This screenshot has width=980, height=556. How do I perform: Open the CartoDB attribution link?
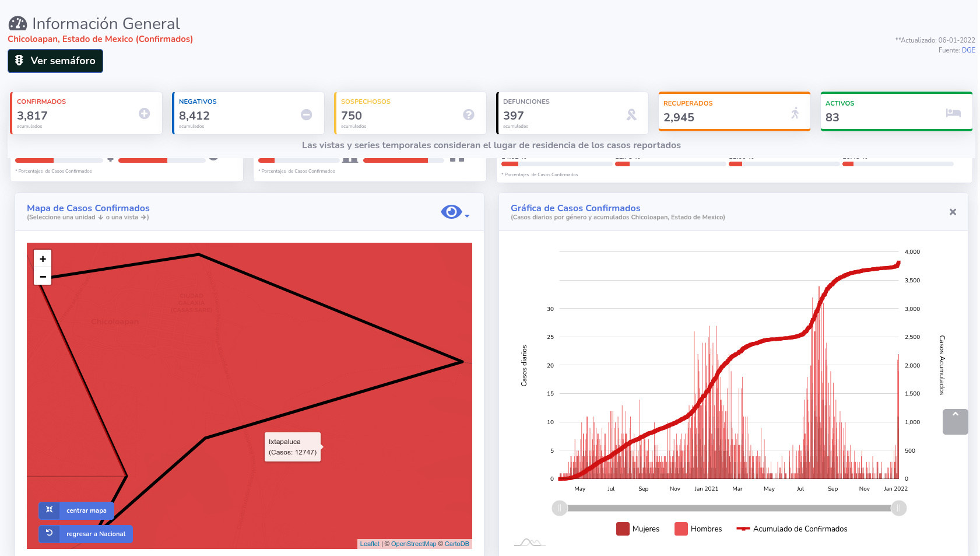click(456, 544)
